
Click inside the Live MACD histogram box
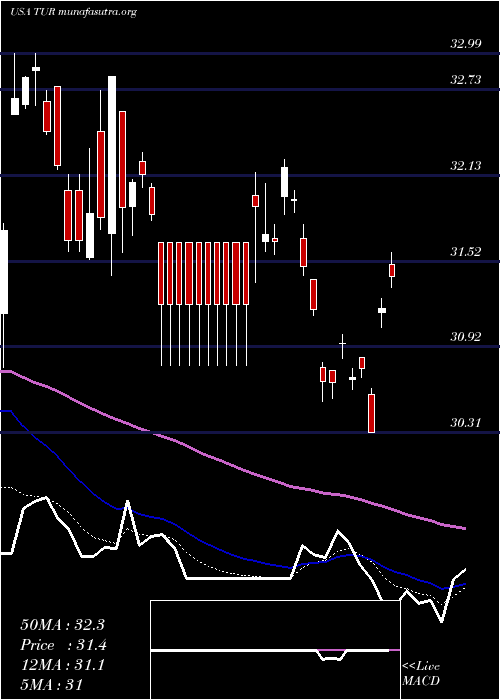click(x=275, y=650)
